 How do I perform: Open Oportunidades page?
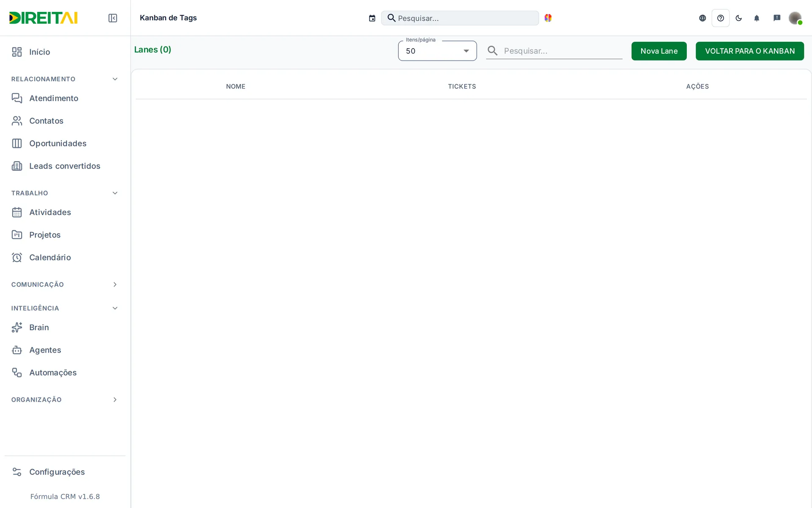tap(65, 144)
